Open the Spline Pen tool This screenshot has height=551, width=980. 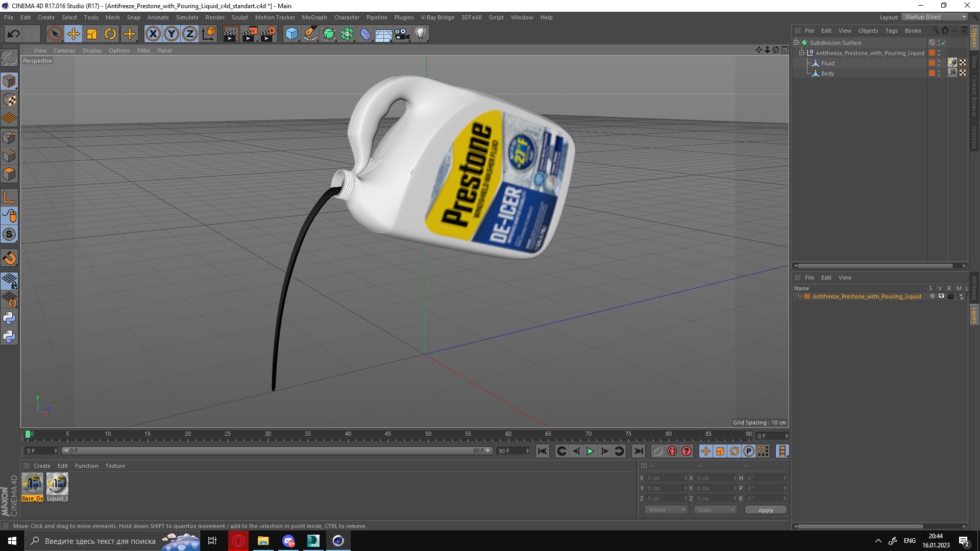tap(310, 34)
